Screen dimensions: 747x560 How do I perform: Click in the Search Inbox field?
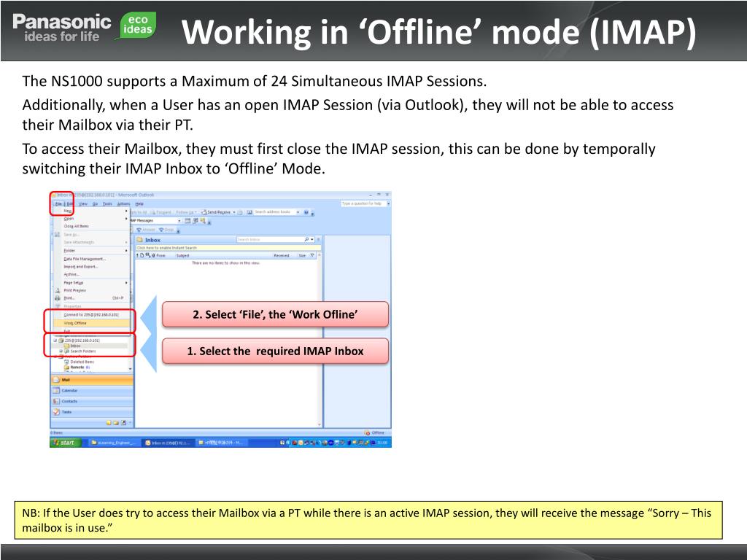click(x=269, y=239)
